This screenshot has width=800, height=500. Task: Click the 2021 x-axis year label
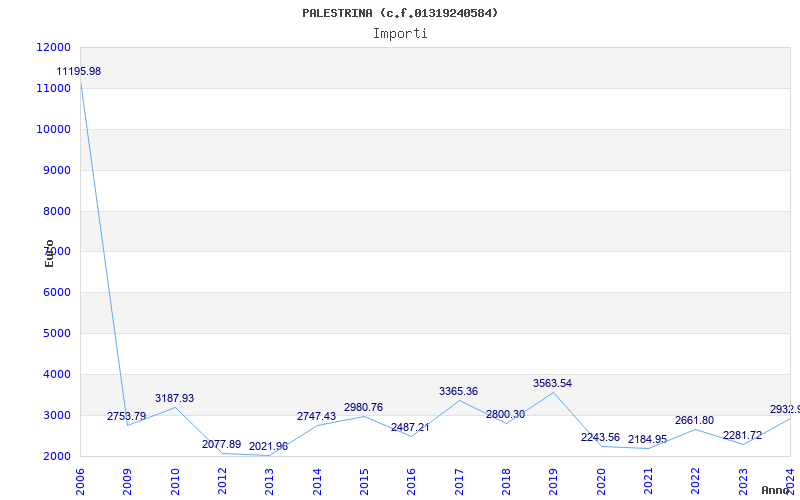point(648,482)
